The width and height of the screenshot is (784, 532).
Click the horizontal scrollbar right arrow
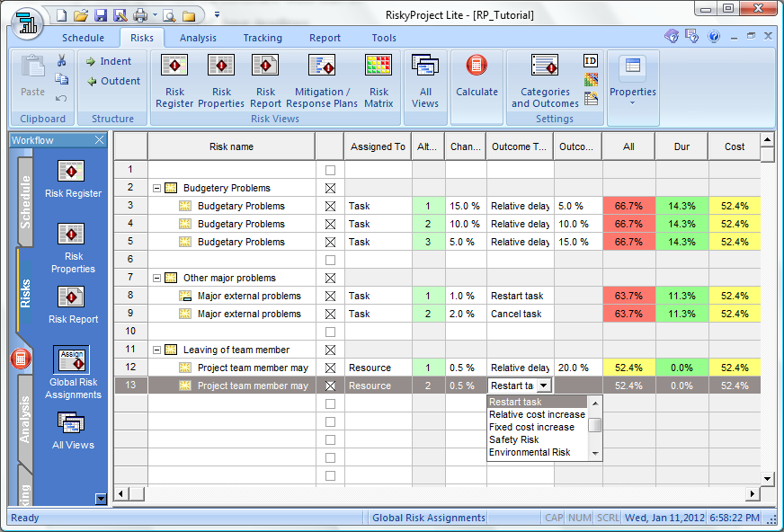[753, 494]
